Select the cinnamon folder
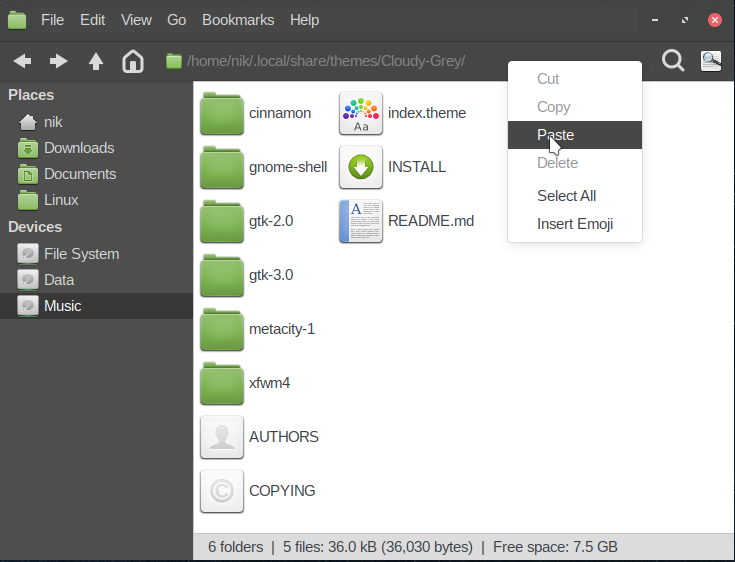The height and width of the screenshot is (562, 735). click(x=222, y=113)
